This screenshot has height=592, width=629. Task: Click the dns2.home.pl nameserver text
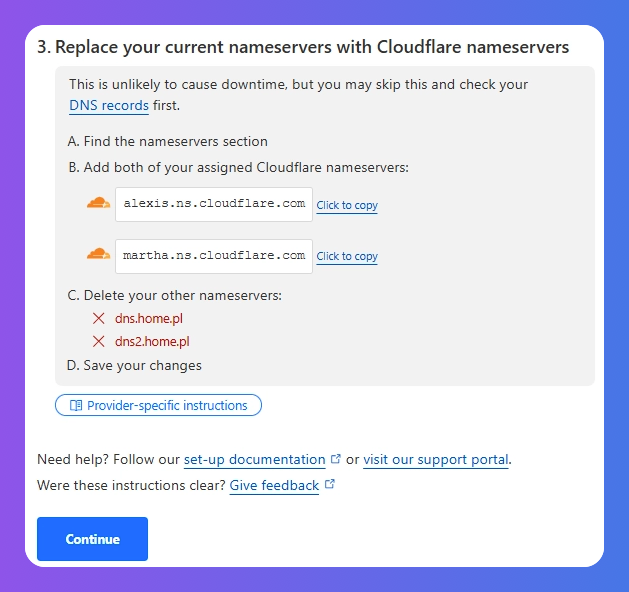pyautogui.click(x=152, y=342)
